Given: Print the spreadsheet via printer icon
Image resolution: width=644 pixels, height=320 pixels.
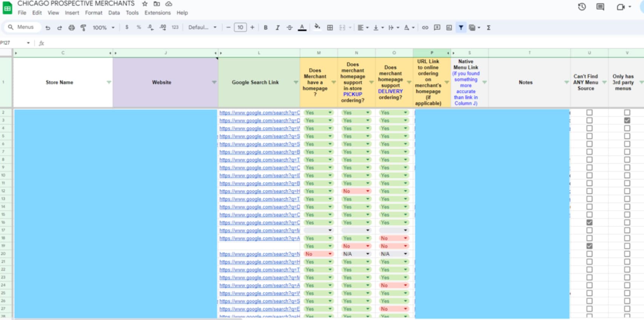Looking at the screenshot, I should 71,28.
